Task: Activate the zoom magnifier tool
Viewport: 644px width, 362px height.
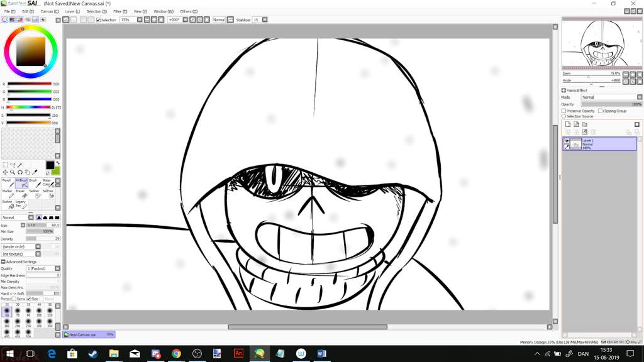Action: (13, 172)
